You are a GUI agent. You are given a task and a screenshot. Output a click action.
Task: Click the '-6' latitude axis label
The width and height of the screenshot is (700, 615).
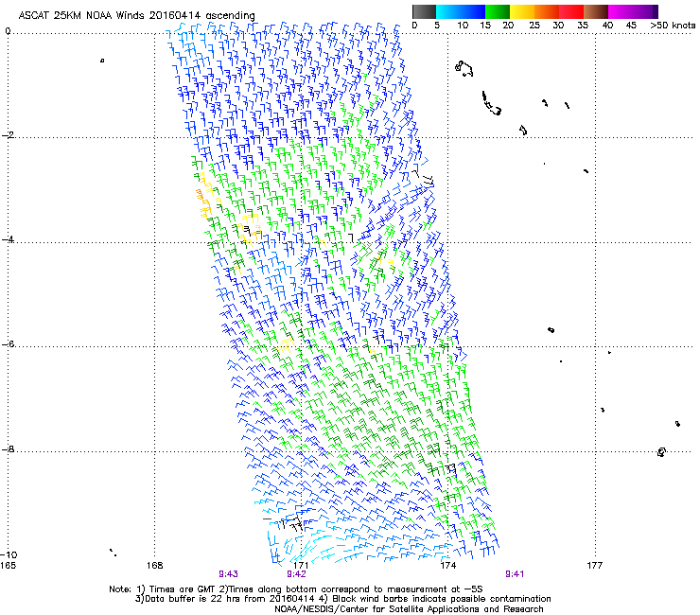(9, 344)
